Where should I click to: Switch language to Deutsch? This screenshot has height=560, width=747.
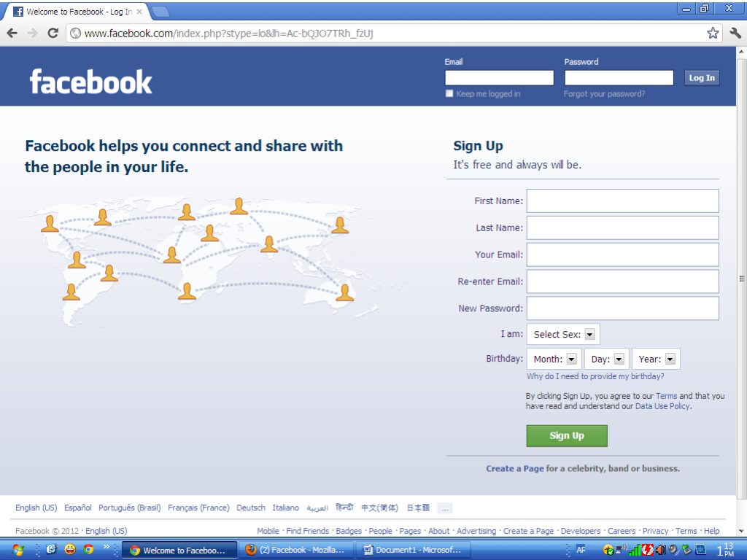(251, 507)
